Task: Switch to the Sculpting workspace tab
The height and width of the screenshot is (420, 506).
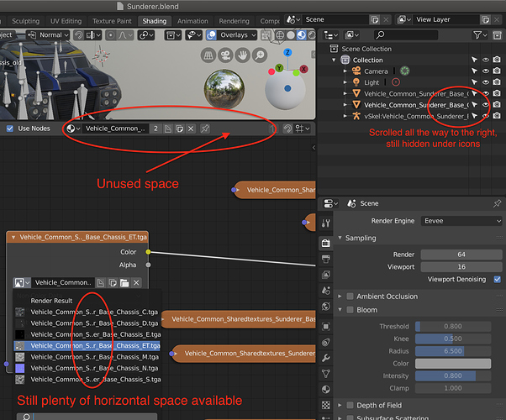Action: 25,21
